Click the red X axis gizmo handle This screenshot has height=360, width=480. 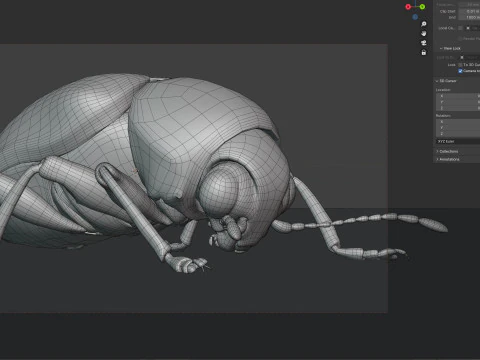[408, 7]
